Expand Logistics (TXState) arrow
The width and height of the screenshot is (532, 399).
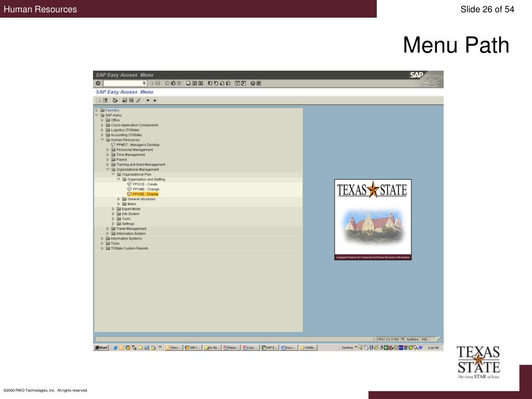(x=102, y=130)
